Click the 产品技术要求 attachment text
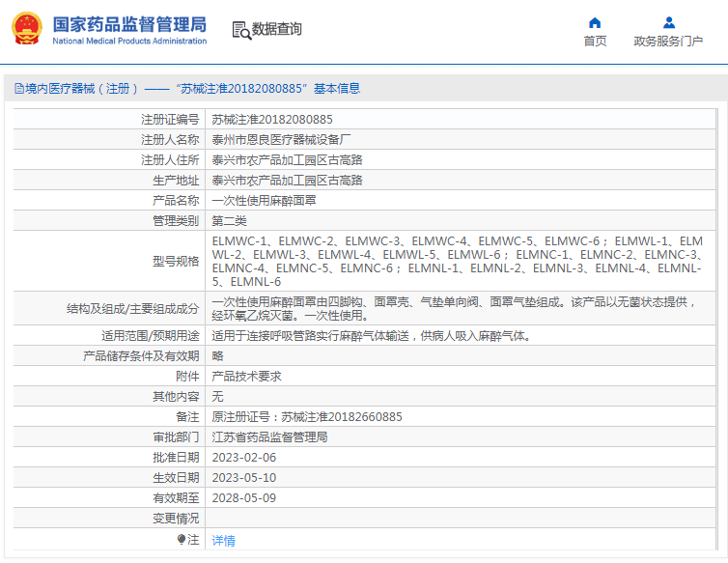The height and width of the screenshot is (563, 728). click(246, 377)
